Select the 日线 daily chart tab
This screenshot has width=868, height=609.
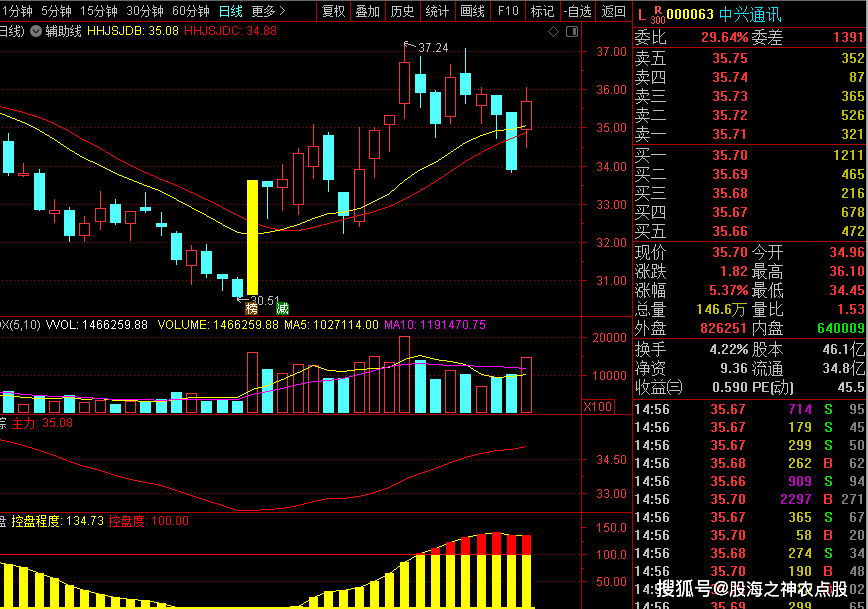click(230, 11)
